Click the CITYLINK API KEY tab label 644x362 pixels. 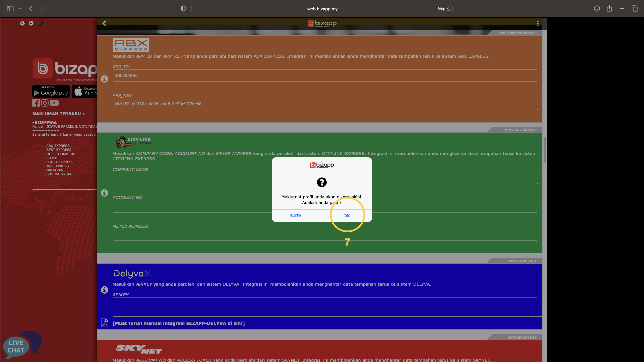click(521, 130)
